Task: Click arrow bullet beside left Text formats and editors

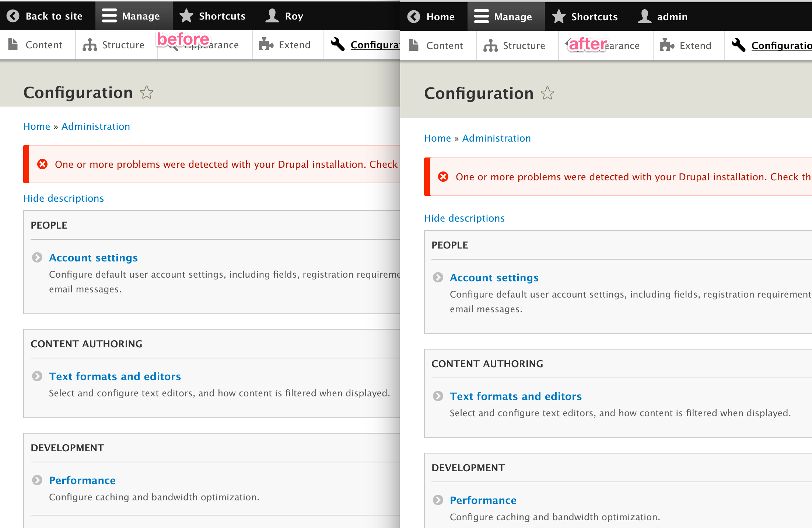Action: click(x=37, y=376)
